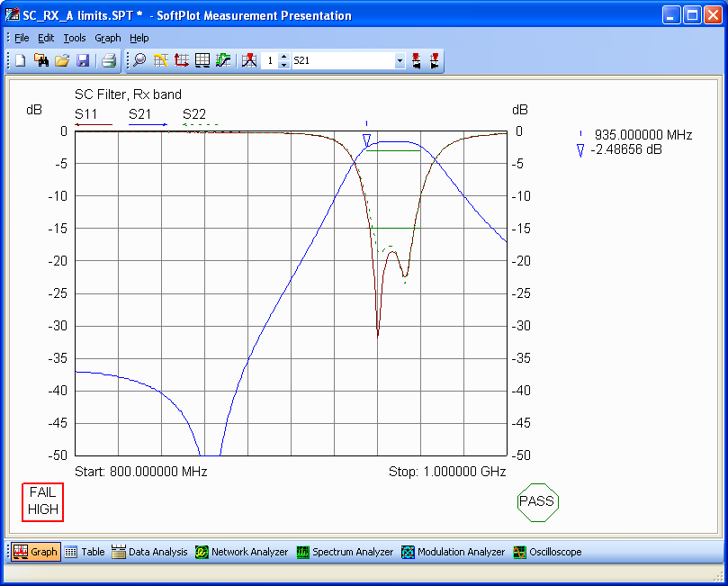This screenshot has height=586, width=728.
Task: Decrease marker number with down stepper
Action: click(284, 65)
